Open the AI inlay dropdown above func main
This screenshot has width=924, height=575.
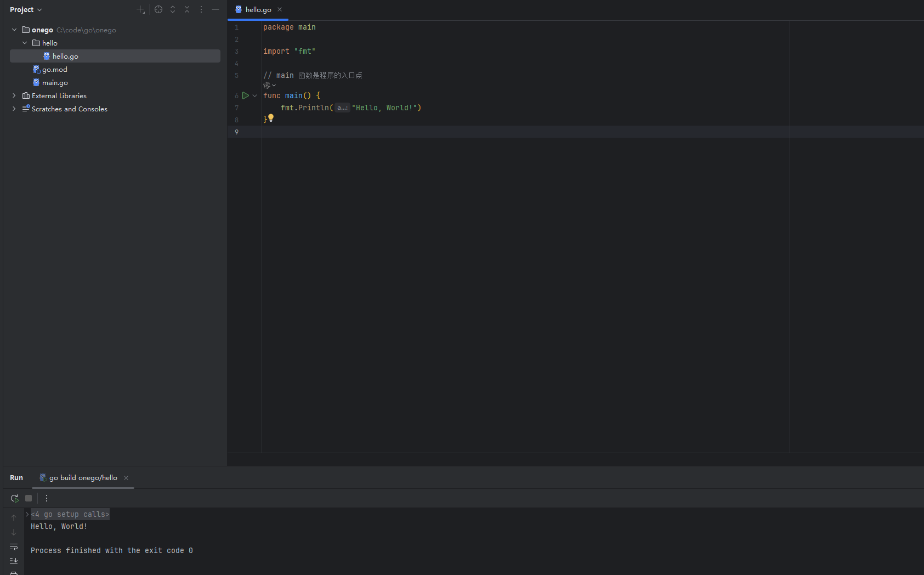269,85
